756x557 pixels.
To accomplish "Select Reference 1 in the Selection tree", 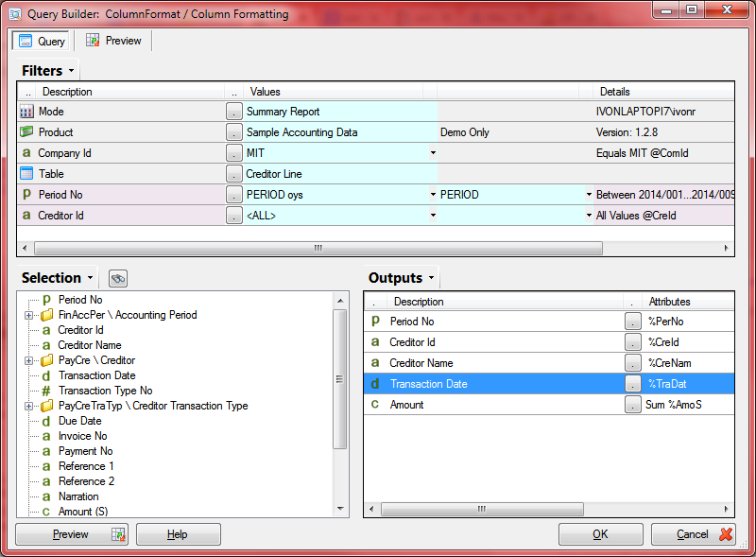I will [x=86, y=466].
